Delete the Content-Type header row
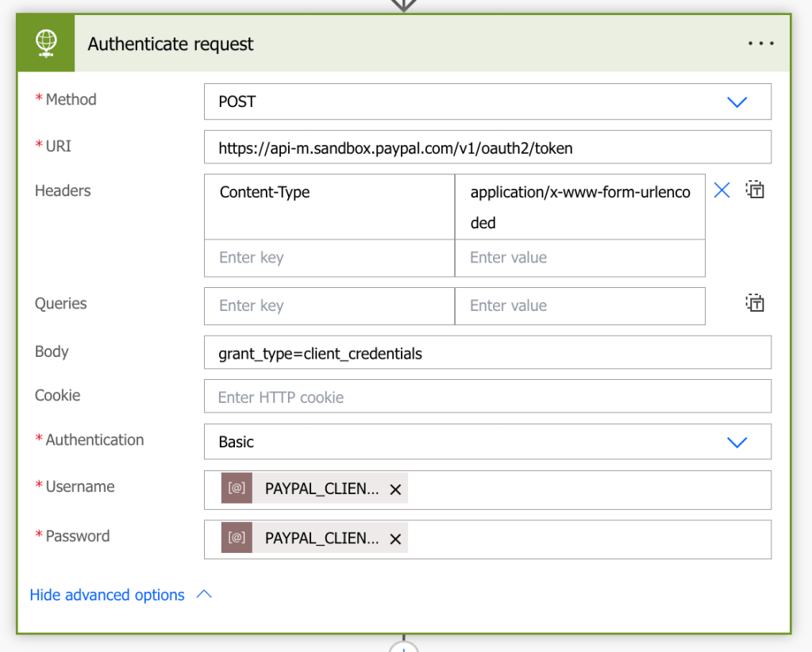Image resolution: width=812 pixels, height=652 pixels. click(722, 190)
